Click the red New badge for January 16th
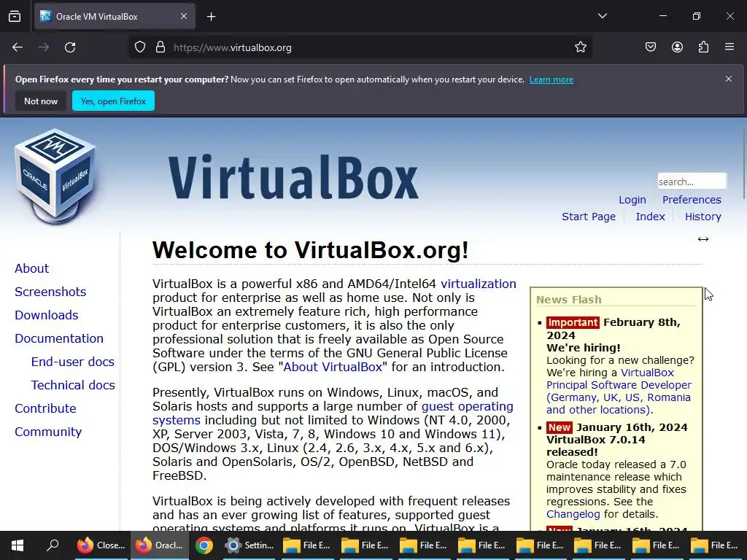 point(560,427)
